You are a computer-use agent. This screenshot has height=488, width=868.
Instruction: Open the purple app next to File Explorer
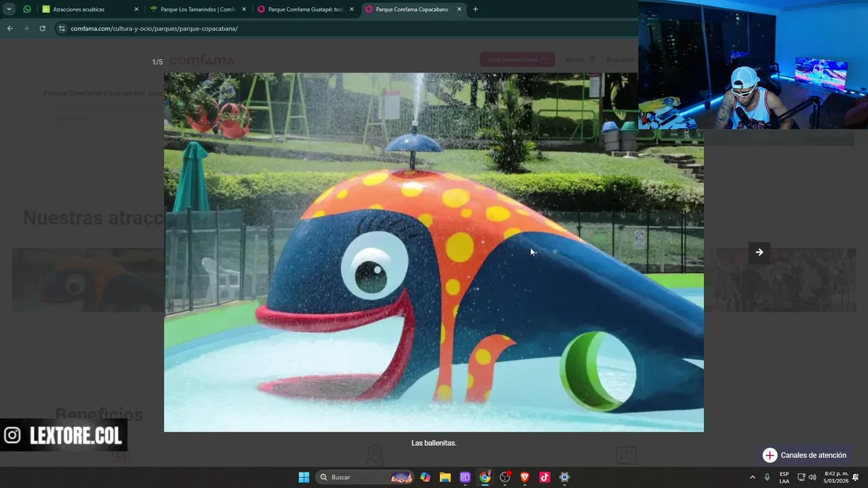point(465,477)
